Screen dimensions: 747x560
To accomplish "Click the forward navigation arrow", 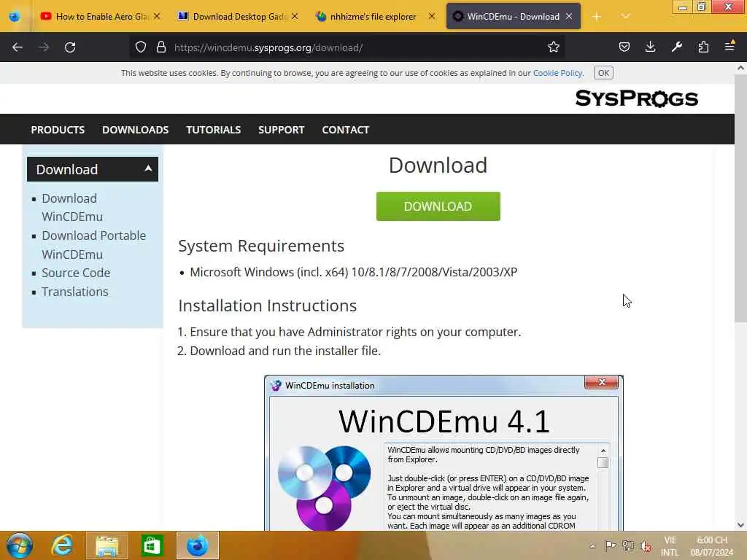I will pyautogui.click(x=44, y=47).
